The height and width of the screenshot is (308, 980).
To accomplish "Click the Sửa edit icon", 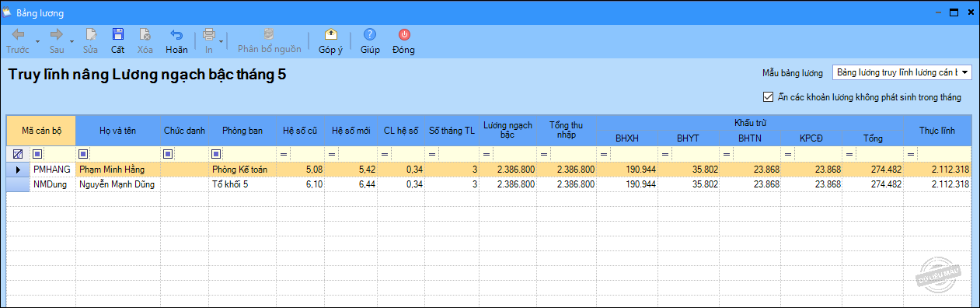I will (91, 34).
